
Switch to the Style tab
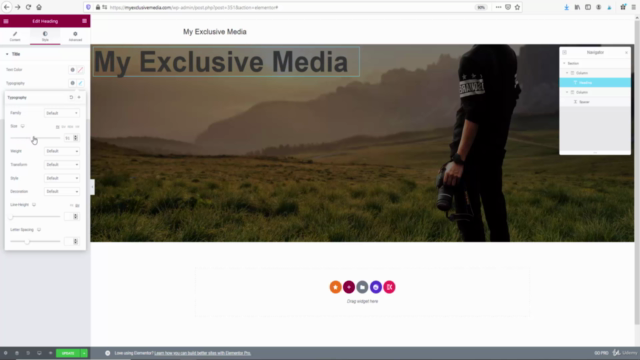(45, 36)
